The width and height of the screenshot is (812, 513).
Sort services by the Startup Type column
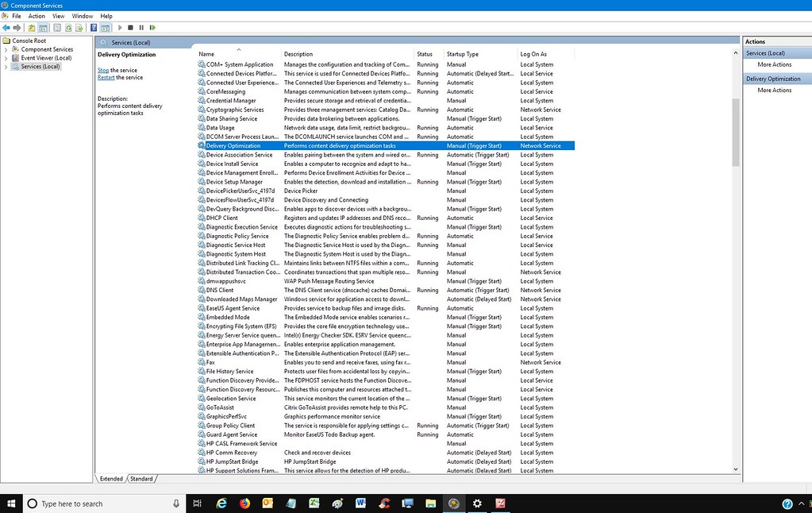463,54
